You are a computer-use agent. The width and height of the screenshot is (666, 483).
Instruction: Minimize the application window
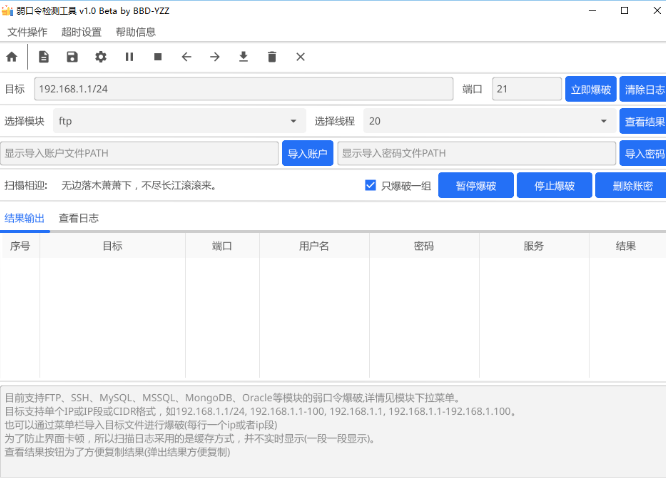click(x=593, y=11)
